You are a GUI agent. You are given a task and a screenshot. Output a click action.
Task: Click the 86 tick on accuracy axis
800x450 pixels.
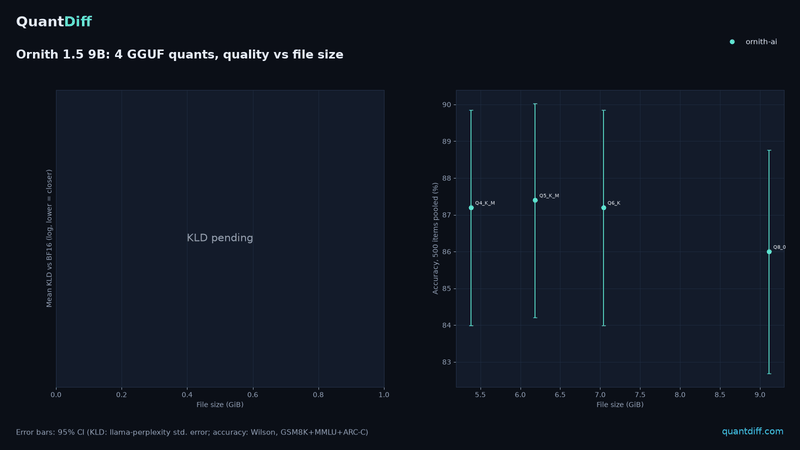pos(446,252)
